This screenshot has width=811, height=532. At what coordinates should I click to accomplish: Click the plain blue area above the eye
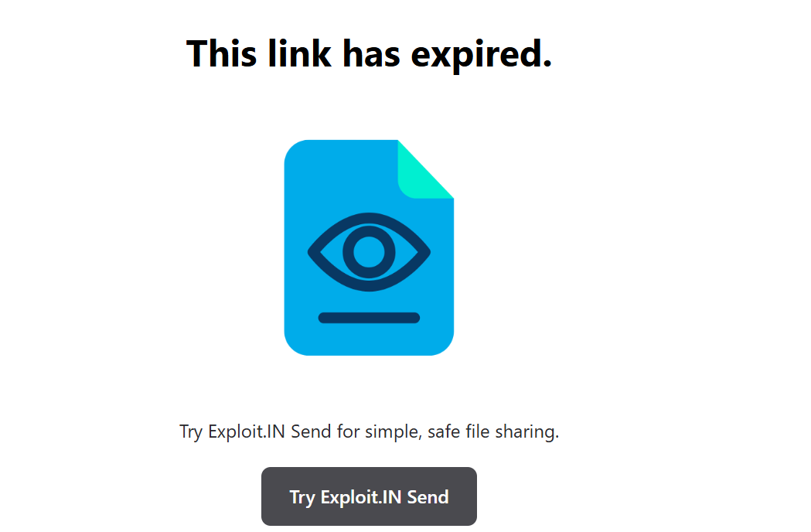(x=342, y=176)
